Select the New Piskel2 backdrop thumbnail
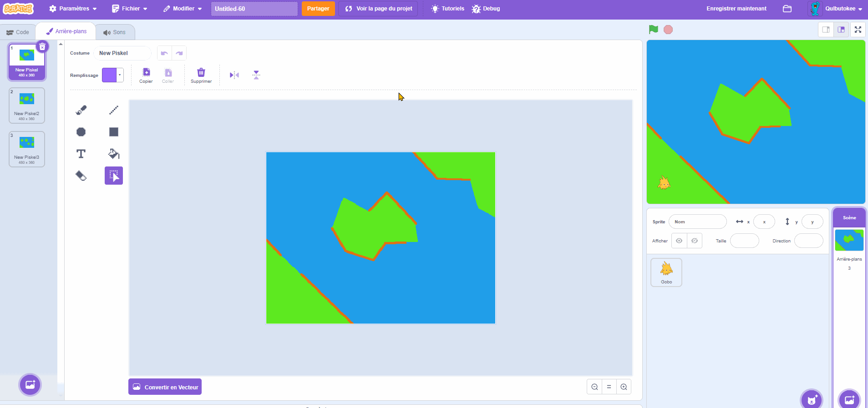 27,106
